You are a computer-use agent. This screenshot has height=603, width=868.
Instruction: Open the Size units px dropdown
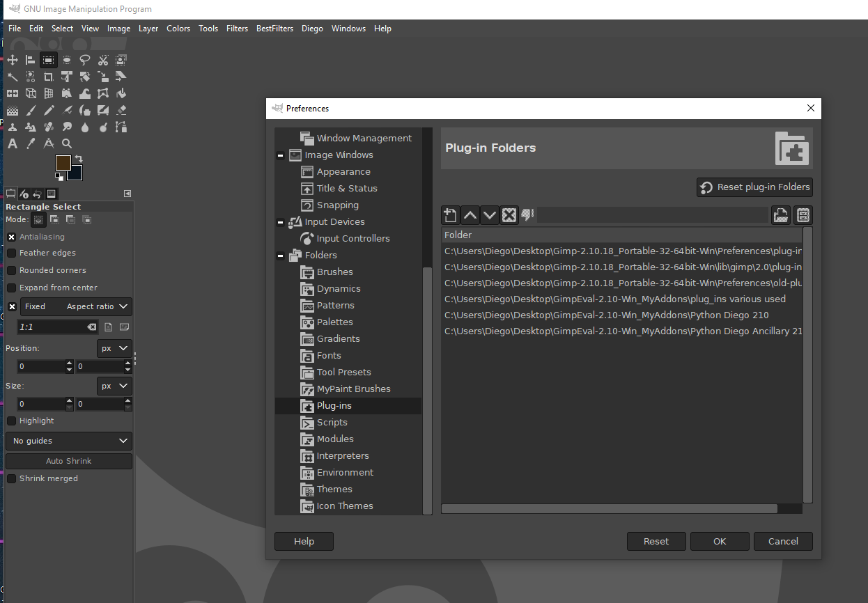[114, 385]
